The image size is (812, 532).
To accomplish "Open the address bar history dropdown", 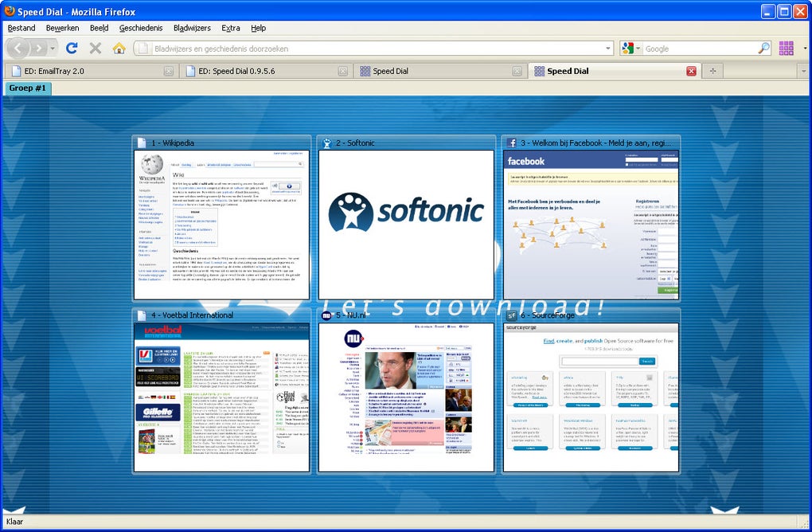I will tap(608, 48).
